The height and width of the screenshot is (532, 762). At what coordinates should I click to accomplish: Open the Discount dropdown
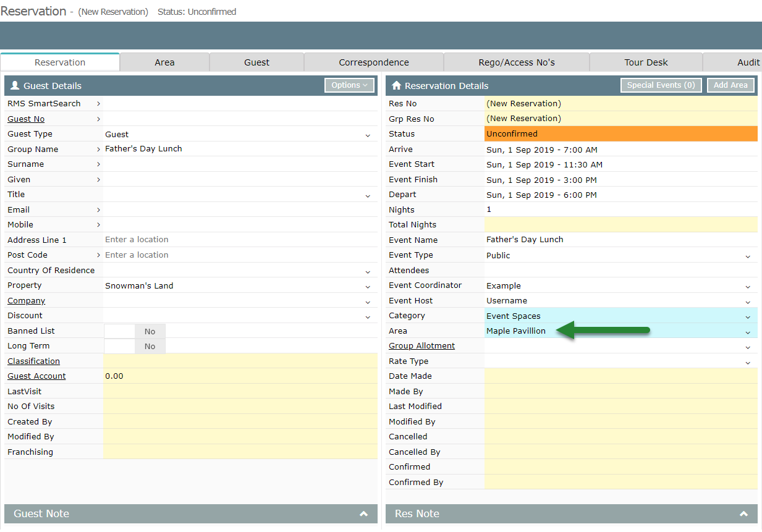[368, 316]
